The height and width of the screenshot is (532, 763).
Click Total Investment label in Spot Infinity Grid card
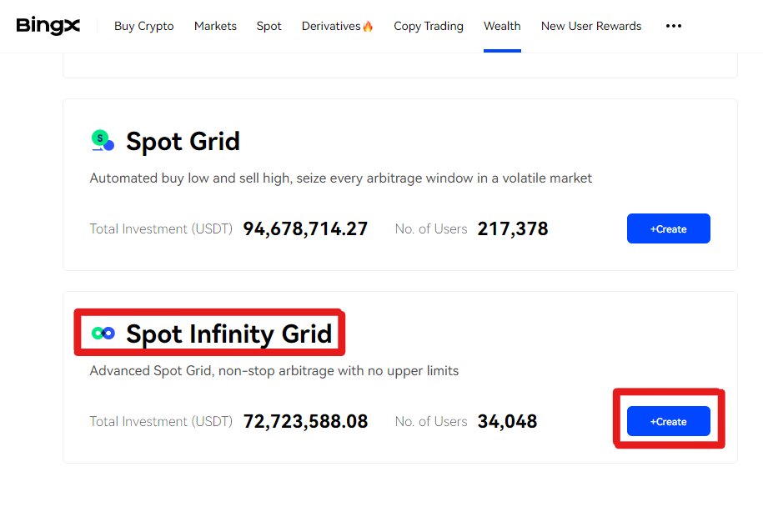coord(162,421)
